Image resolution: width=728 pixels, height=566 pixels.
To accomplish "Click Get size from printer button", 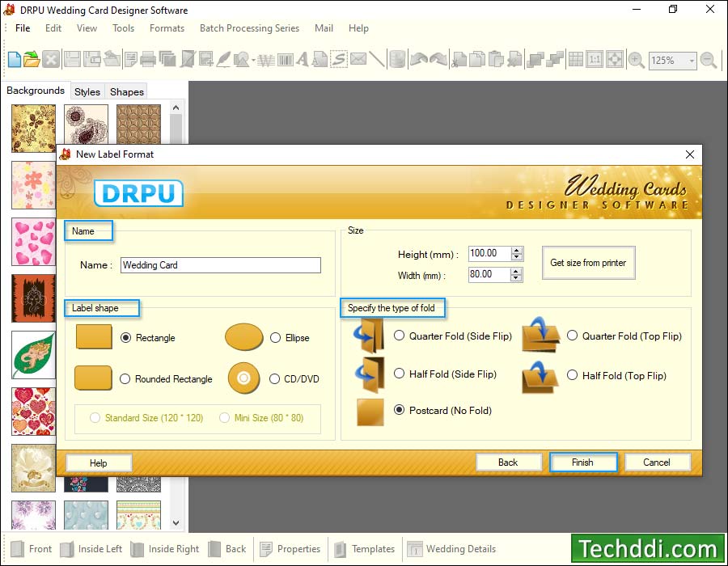I will [588, 263].
